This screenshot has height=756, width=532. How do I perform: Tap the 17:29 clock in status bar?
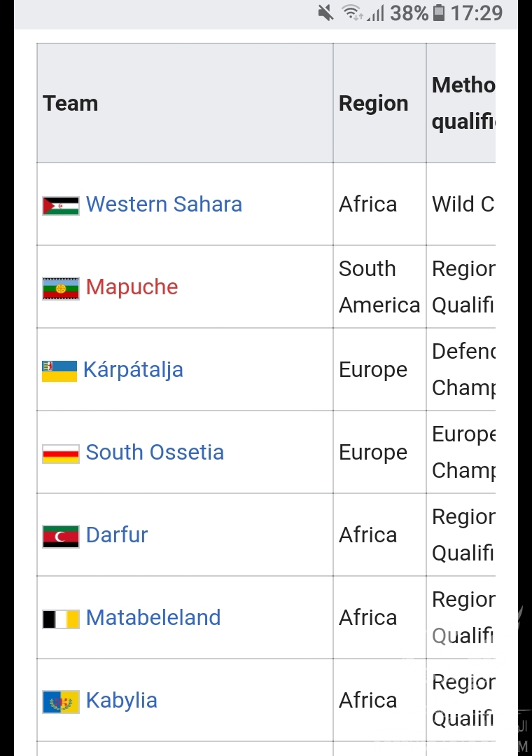pyautogui.click(x=477, y=13)
